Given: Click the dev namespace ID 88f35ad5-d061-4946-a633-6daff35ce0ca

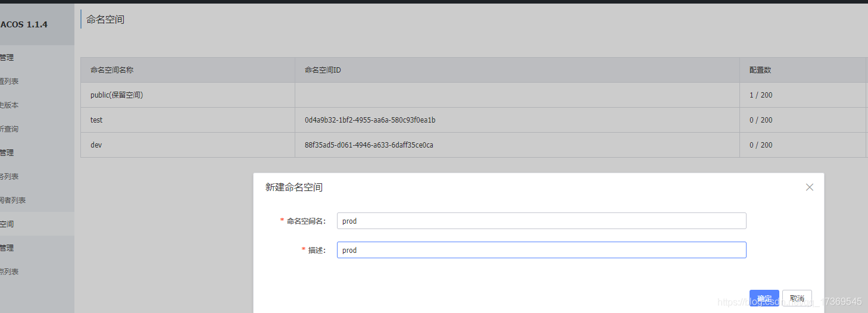Looking at the screenshot, I should click(369, 145).
